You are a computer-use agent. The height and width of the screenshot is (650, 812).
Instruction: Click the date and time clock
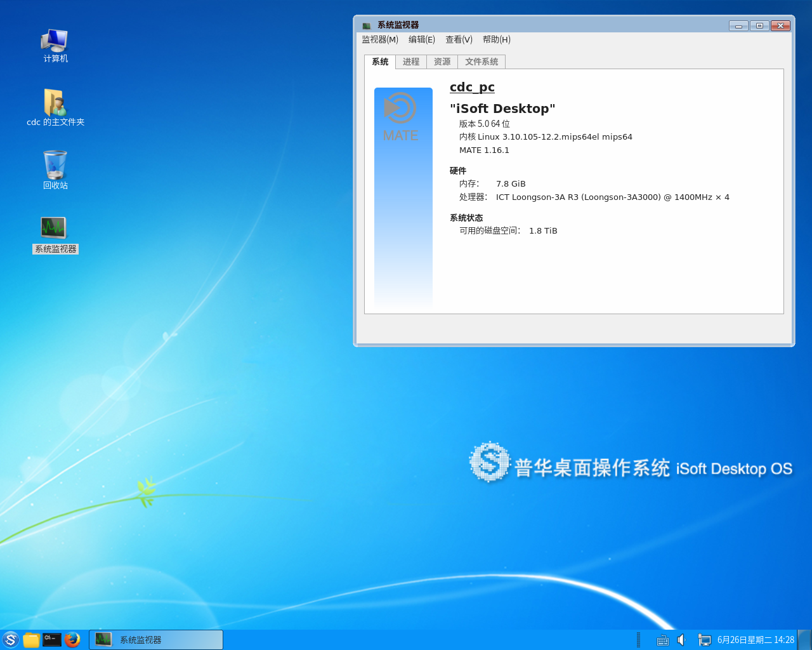(x=756, y=640)
